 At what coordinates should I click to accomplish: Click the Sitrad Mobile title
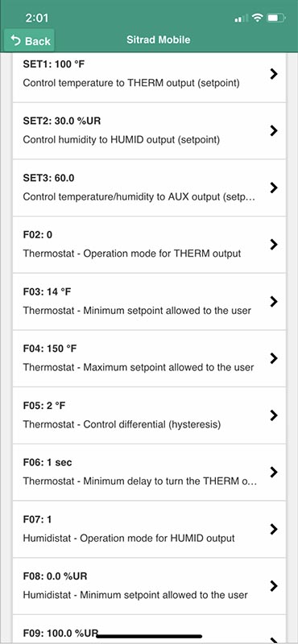(x=158, y=39)
